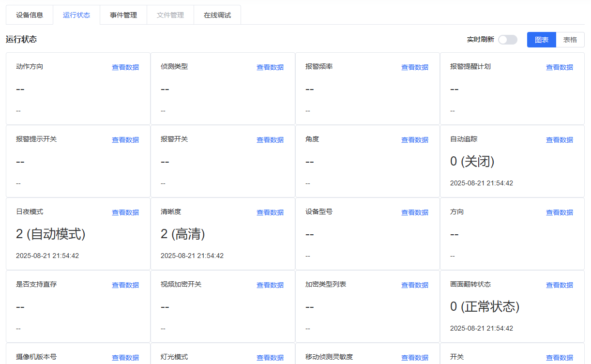Click 查看数据 on the 开关 card
591x364 pixels.
pos(560,358)
